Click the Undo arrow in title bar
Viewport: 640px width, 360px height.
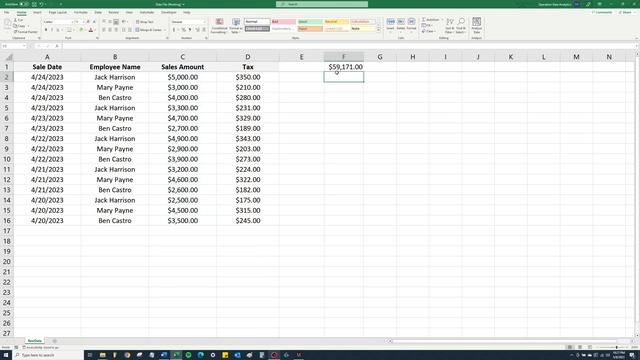tap(41, 4)
